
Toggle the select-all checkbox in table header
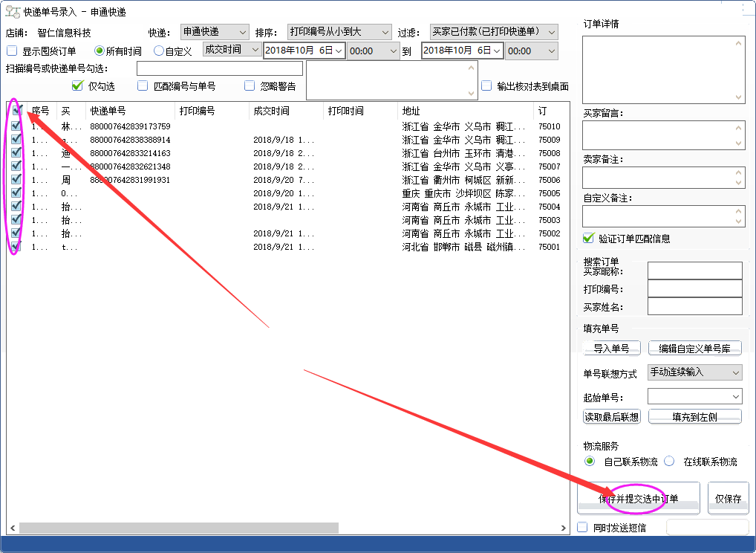pos(16,111)
